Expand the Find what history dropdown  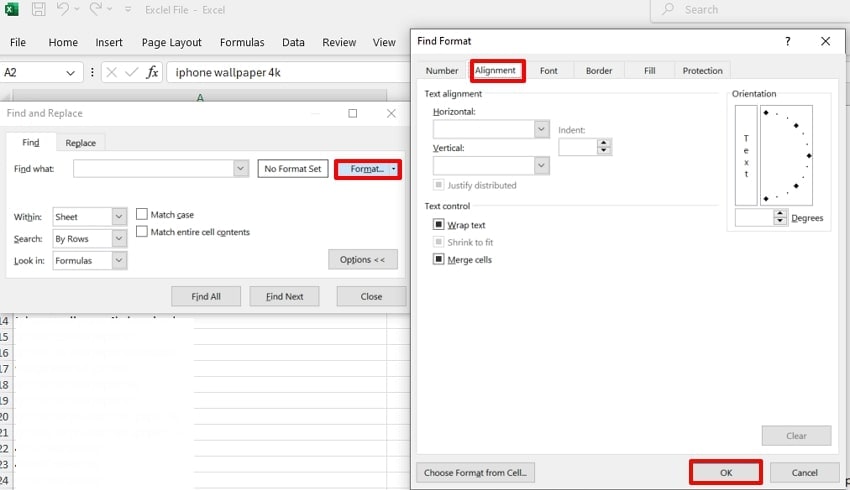tap(241, 169)
